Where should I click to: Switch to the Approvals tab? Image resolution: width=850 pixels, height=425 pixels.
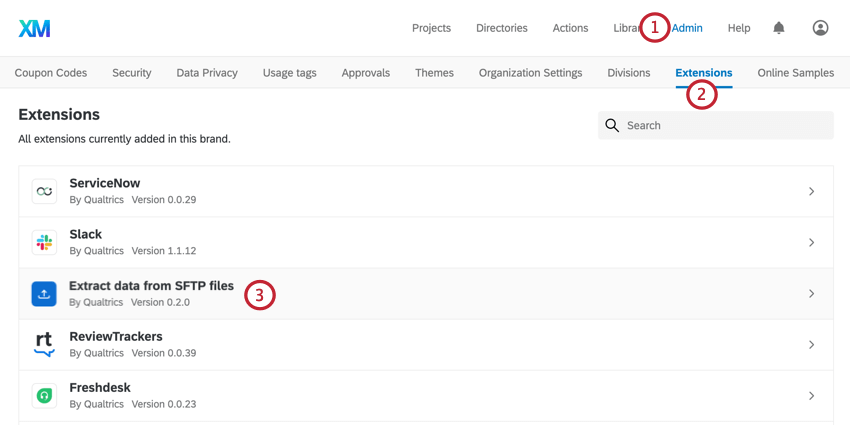click(x=366, y=73)
